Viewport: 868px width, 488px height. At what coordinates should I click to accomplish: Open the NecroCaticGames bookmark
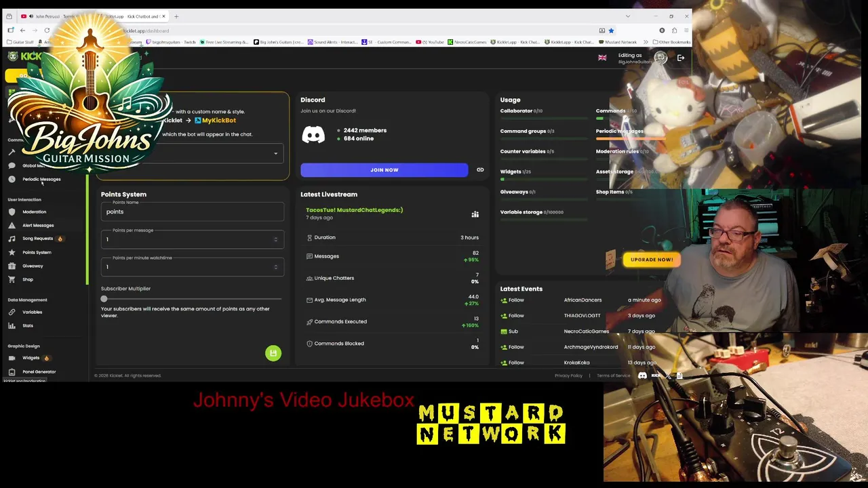click(x=466, y=42)
